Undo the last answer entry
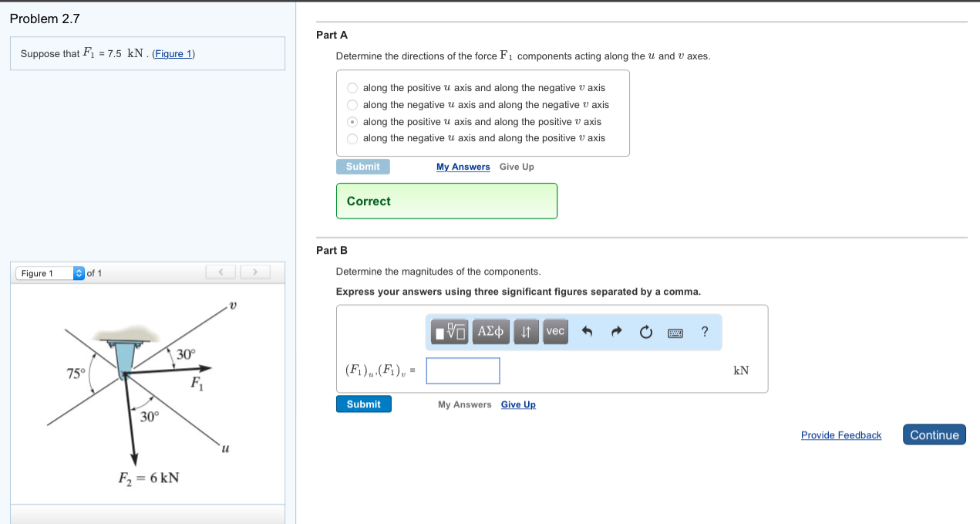This screenshot has height=524, width=980. point(586,331)
